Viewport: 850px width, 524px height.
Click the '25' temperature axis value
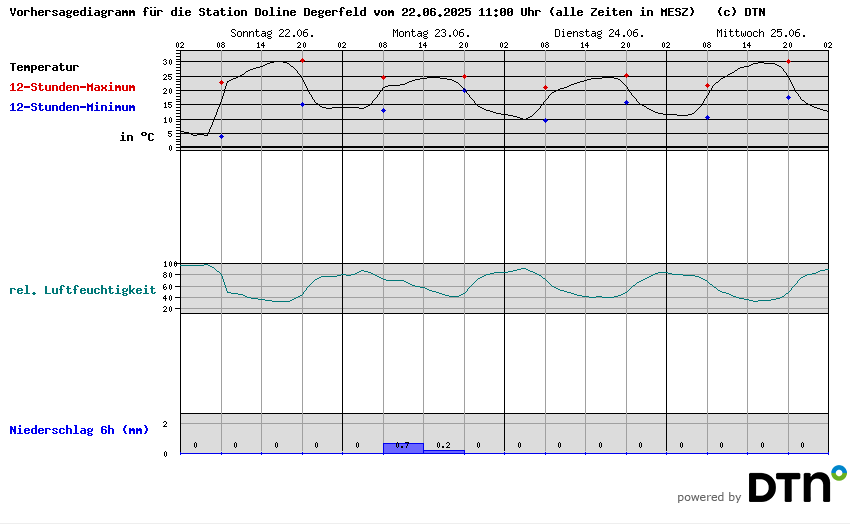pos(168,77)
